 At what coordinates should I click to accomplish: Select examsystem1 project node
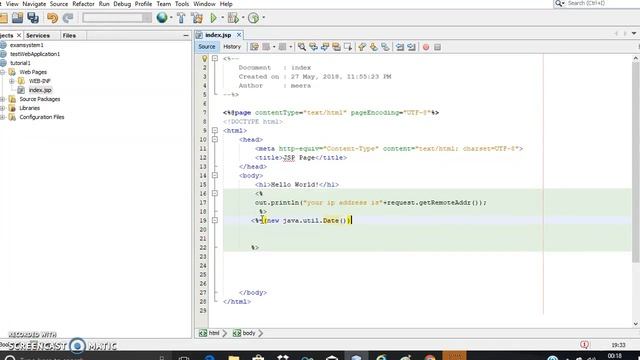(x=27, y=45)
